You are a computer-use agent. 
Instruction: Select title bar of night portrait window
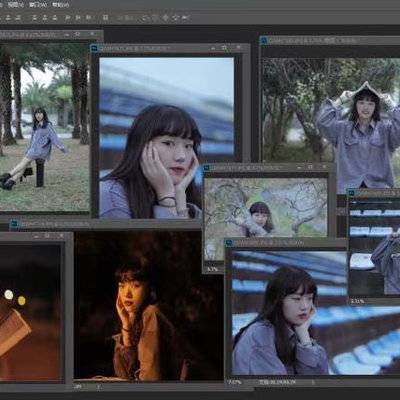click(105, 224)
